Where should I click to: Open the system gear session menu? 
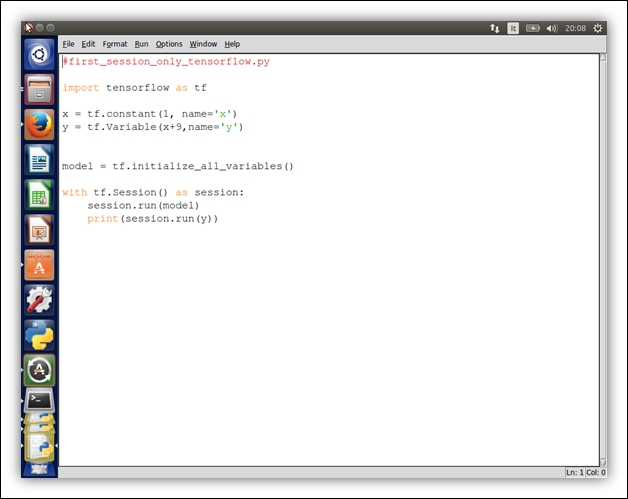[x=598, y=28]
